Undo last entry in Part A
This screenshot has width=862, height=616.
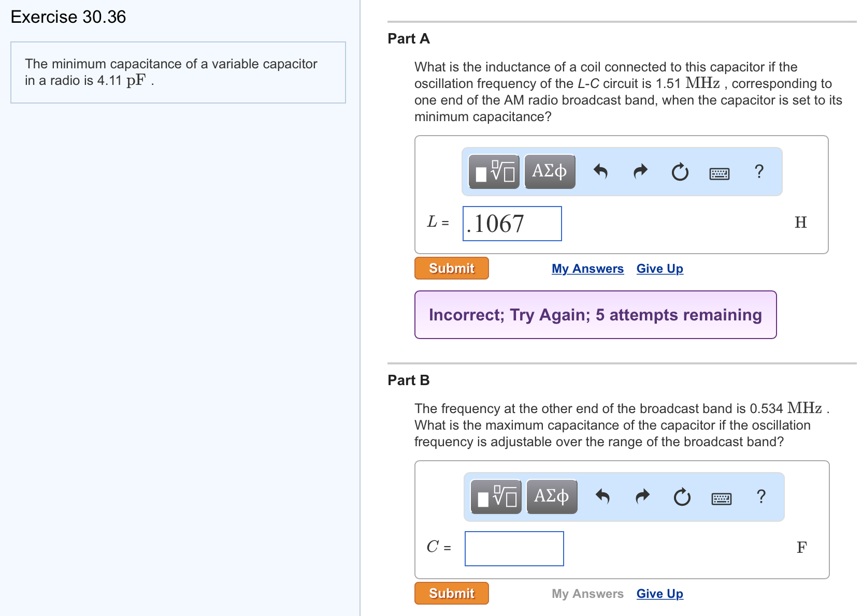coord(600,171)
